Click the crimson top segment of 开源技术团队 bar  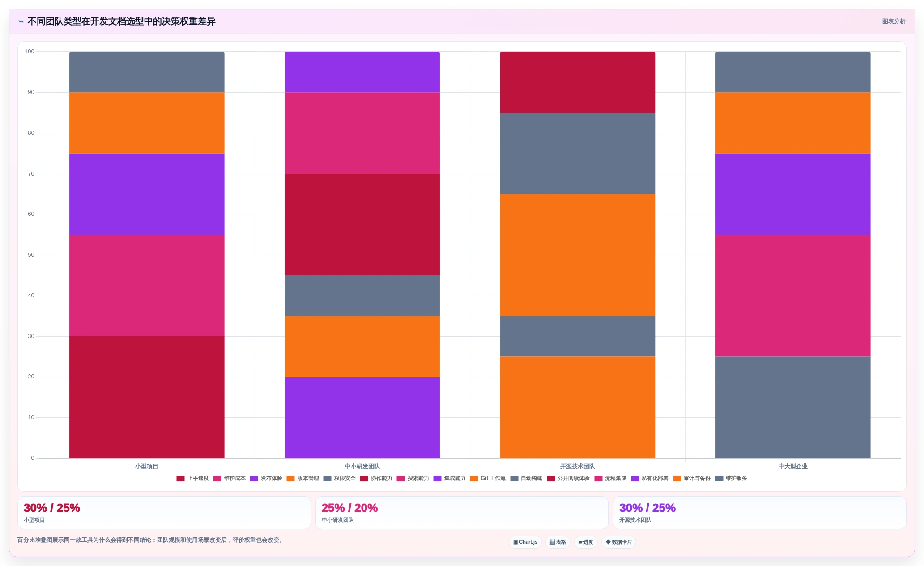coord(578,82)
